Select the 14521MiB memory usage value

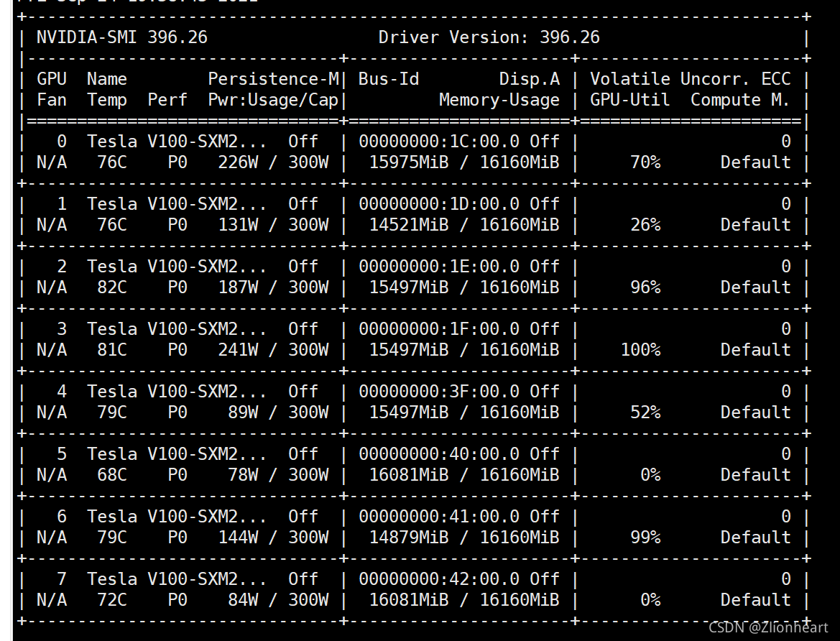coord(409,225)
